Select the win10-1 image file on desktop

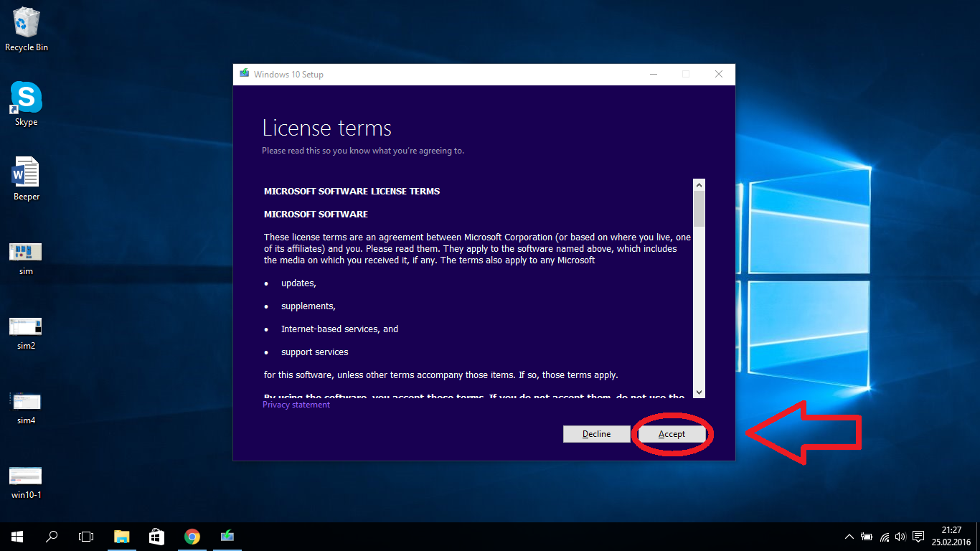[x=26, y=482]
